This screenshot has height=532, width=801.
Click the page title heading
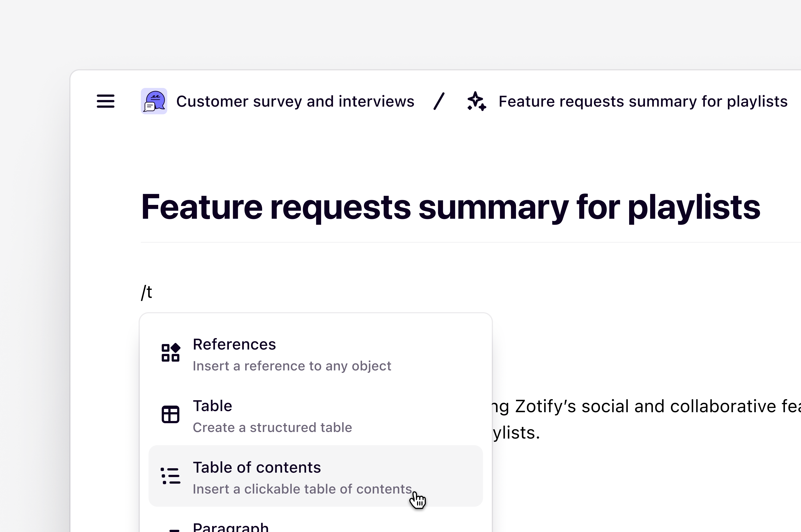click(450, 207)
